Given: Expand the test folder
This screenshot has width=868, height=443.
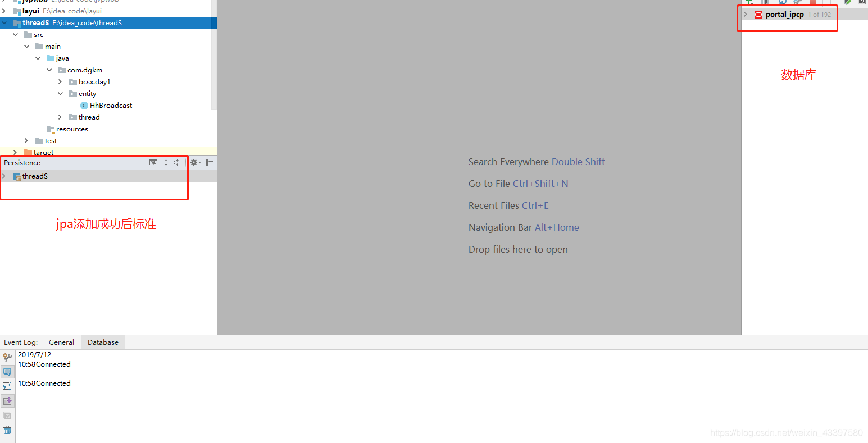Looking at the screenshot, I should point(27,141).
